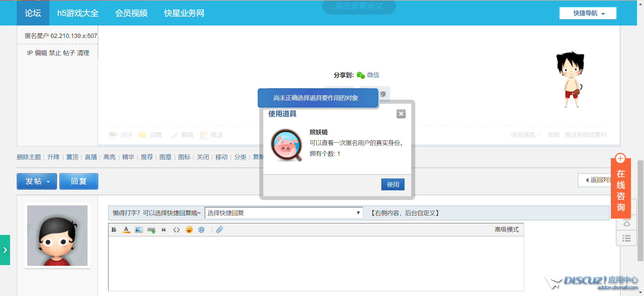Focus the reply text area
Image resolution: width=644 pixels, height=296 pixels.
click(316, 263)
